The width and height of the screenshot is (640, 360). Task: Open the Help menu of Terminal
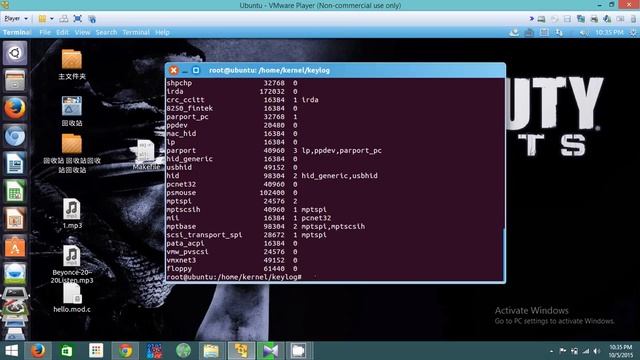(162, 32)
